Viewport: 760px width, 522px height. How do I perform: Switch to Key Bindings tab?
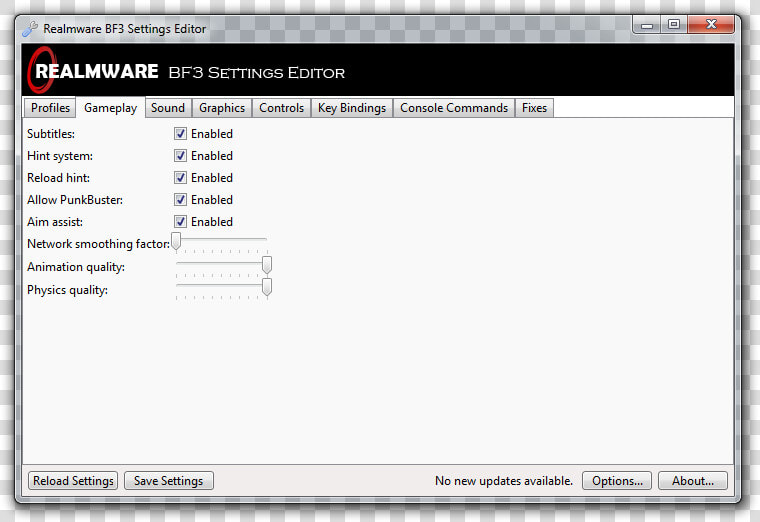click(x=352, y=108)
